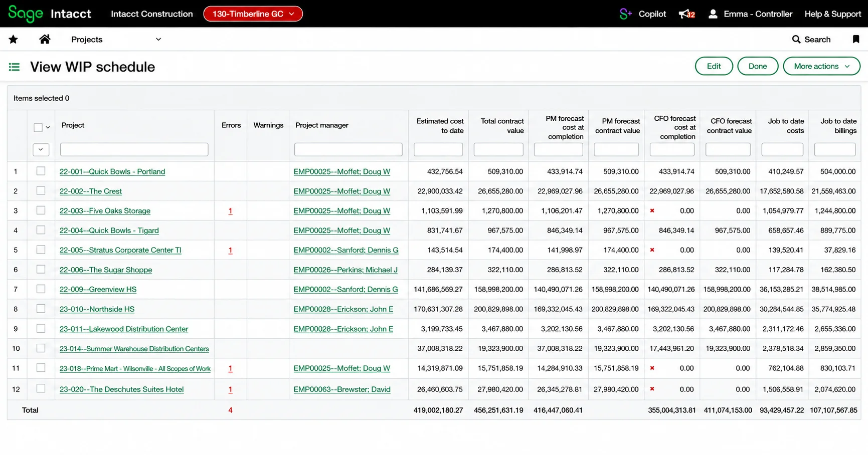Click the Project filter input field
The image size is (868, 455).
(x=134, y=149)
